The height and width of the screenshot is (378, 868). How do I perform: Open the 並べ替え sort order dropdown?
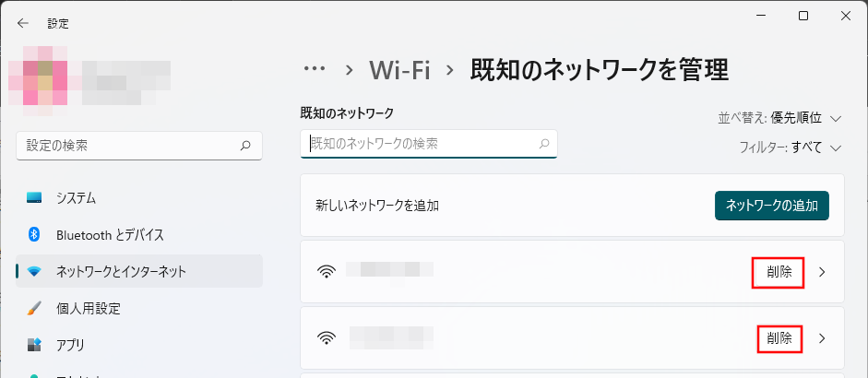coord(780,118)
